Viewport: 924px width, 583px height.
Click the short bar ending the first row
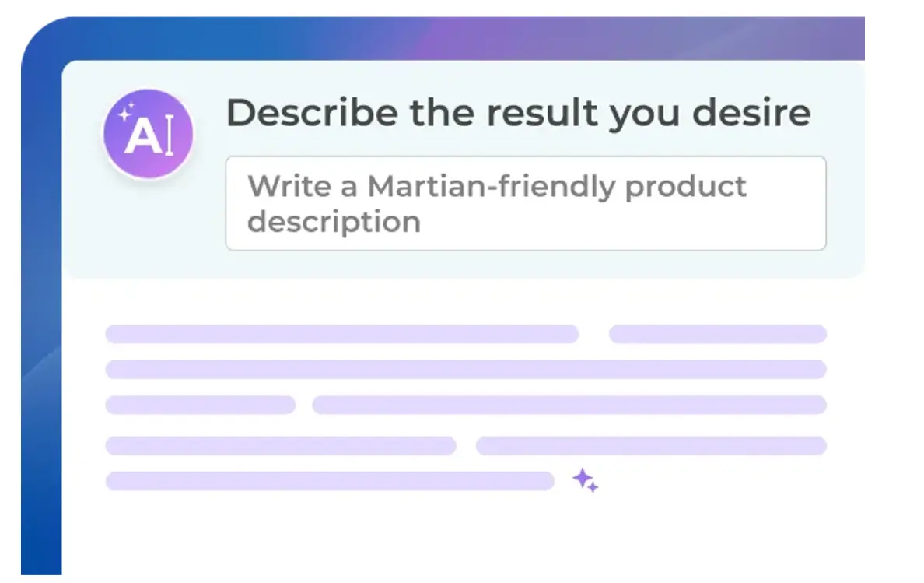716,334
